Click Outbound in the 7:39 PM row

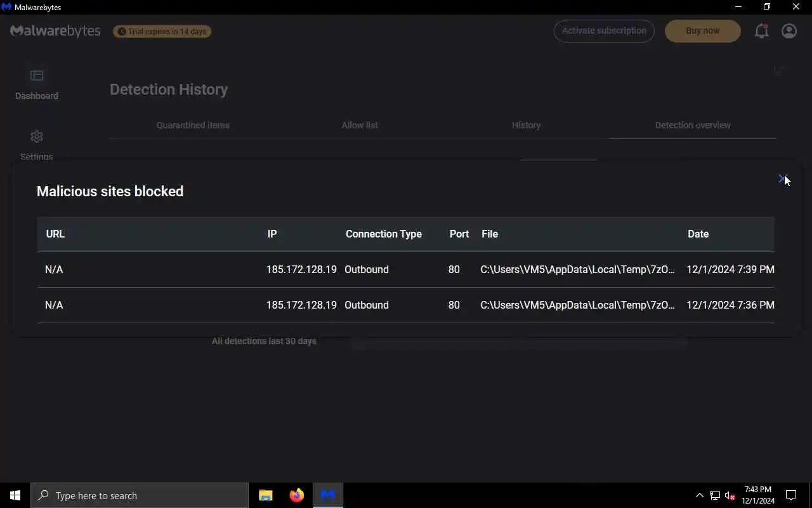point(367,269)
